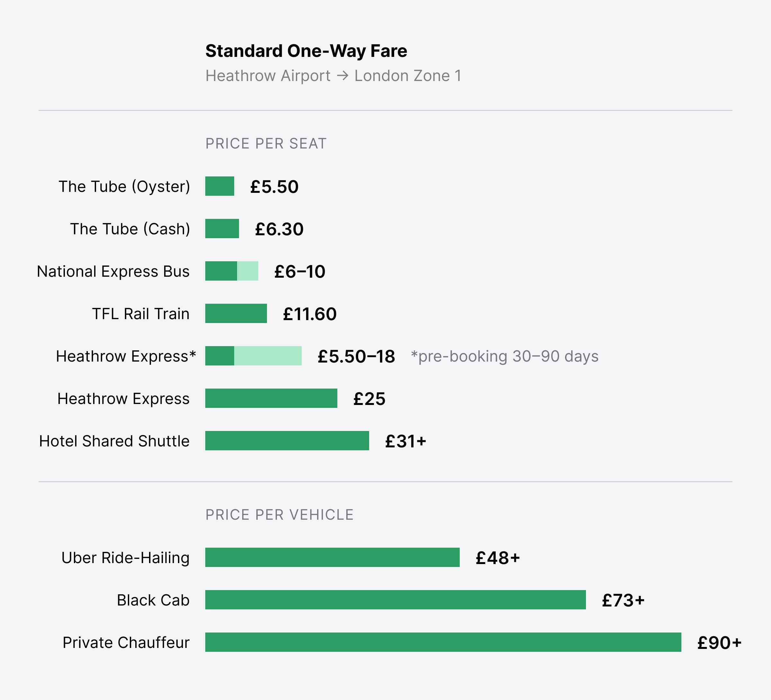Click the £11.60 fare value
Image resolution: width=771 pixels, height=700 pixels.
(310, 314)
